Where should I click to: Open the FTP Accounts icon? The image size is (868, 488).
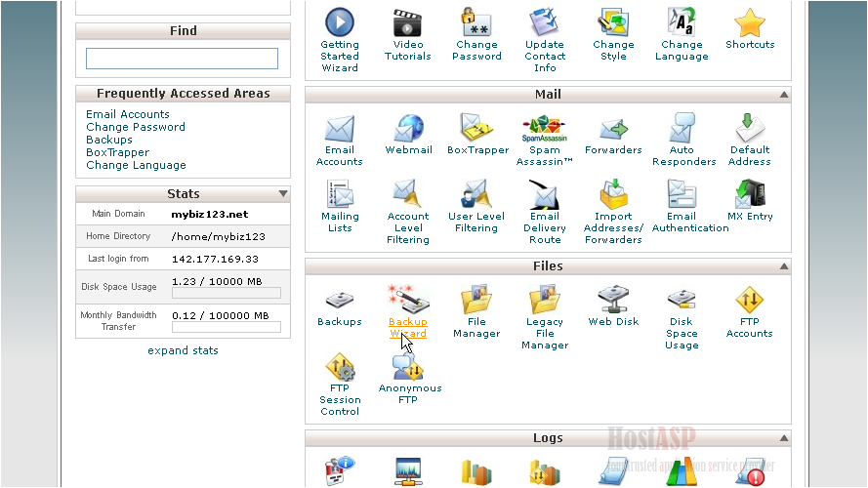(x=749, y=301)
